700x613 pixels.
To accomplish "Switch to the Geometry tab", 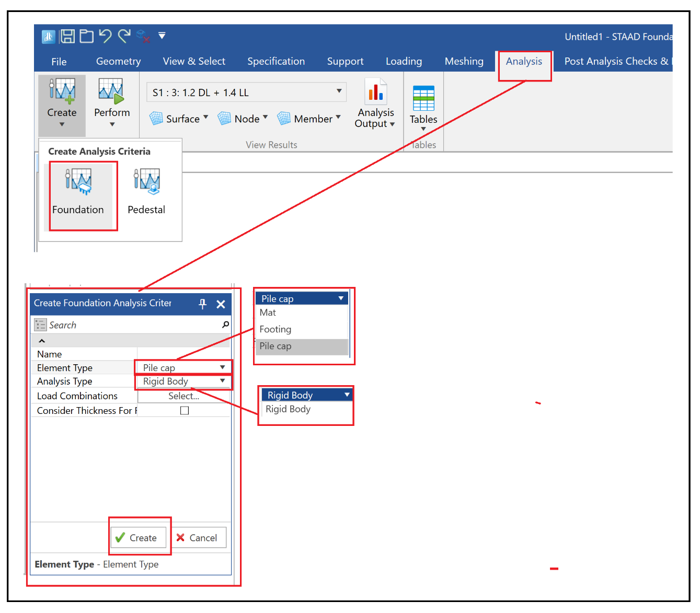I will [119, 61].
